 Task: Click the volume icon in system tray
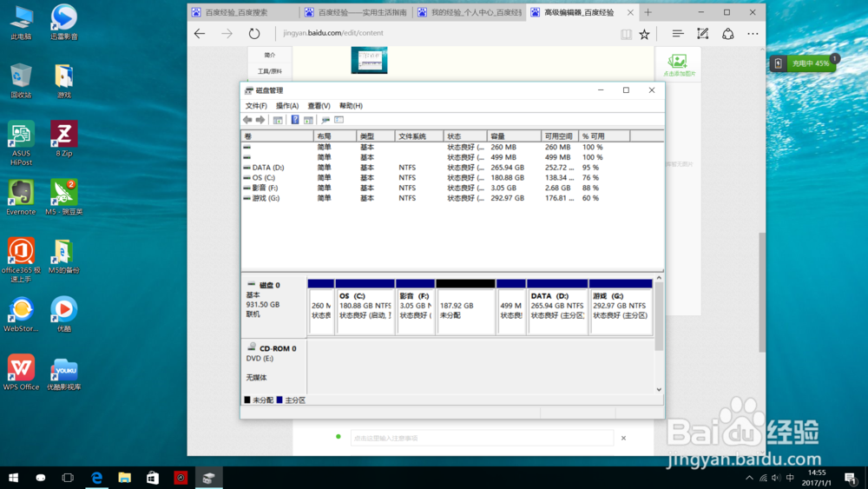pos(775,478)
